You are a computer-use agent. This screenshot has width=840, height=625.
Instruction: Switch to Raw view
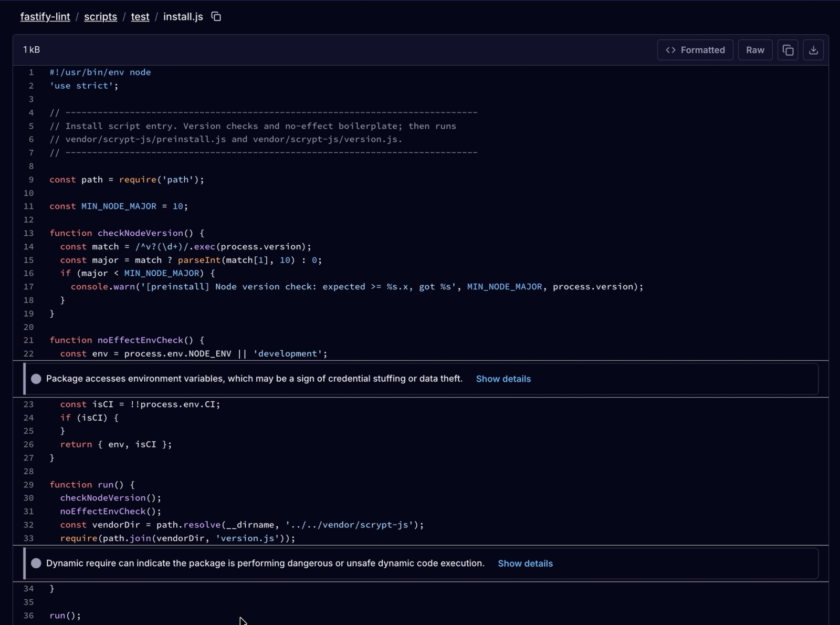[x=754, y=50]
